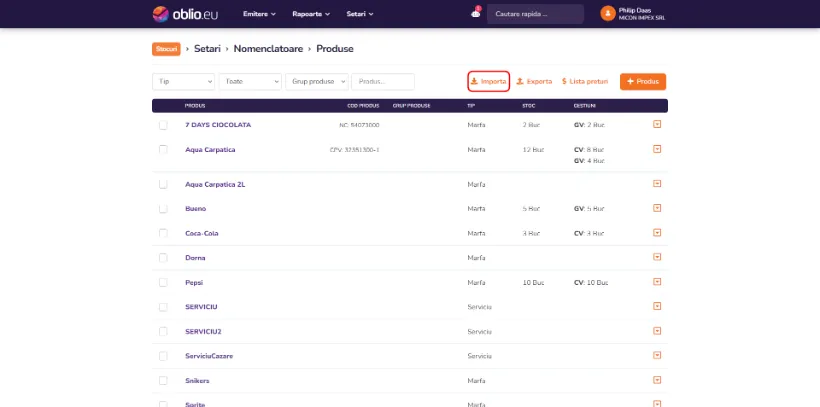This screenshot has width=820, height=407.
Task: Click the Philip Daas user avatar
Action: pyautogui.click(x=608, y=14)
